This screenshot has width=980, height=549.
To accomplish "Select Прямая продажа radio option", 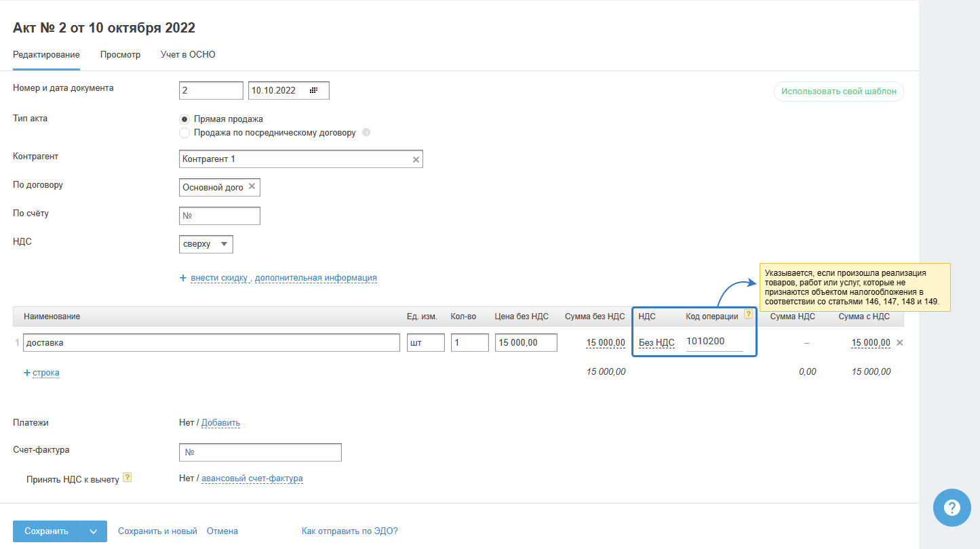I will [184, 119].
